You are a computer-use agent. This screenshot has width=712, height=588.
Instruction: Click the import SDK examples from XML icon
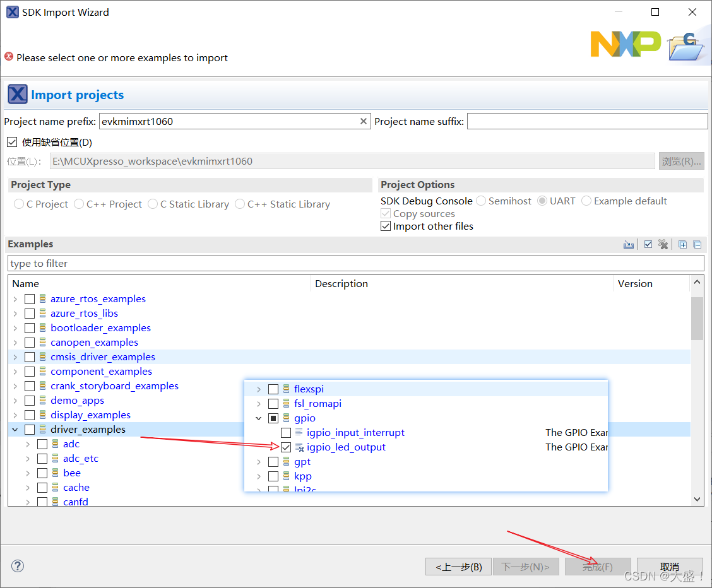[x=629, y=245]
